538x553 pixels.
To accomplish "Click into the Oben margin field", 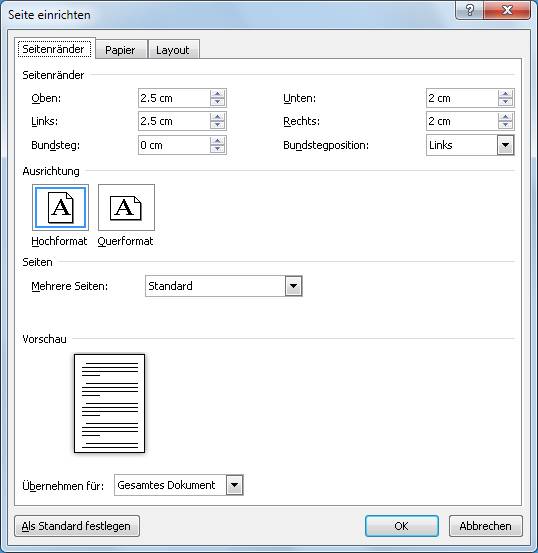I will [174, 98].
